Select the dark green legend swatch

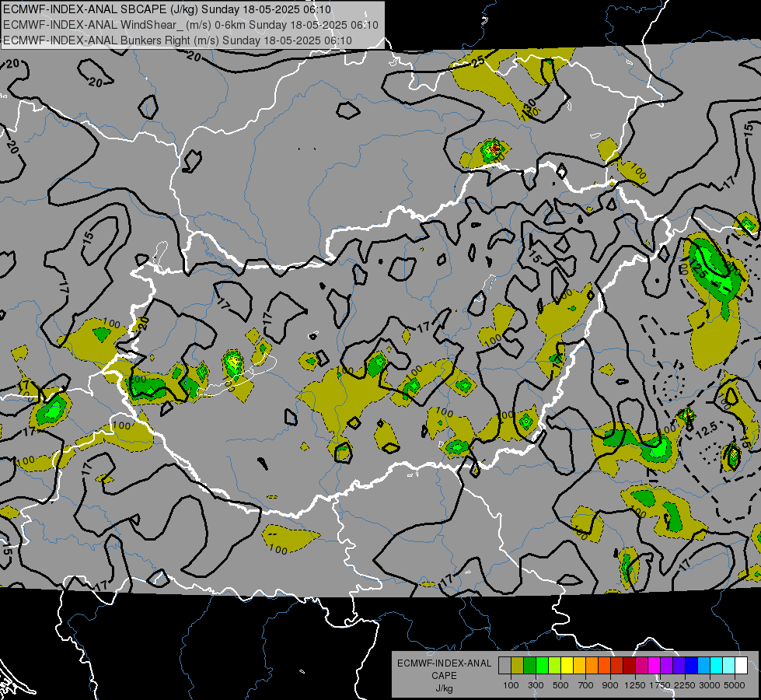(529, 666)
